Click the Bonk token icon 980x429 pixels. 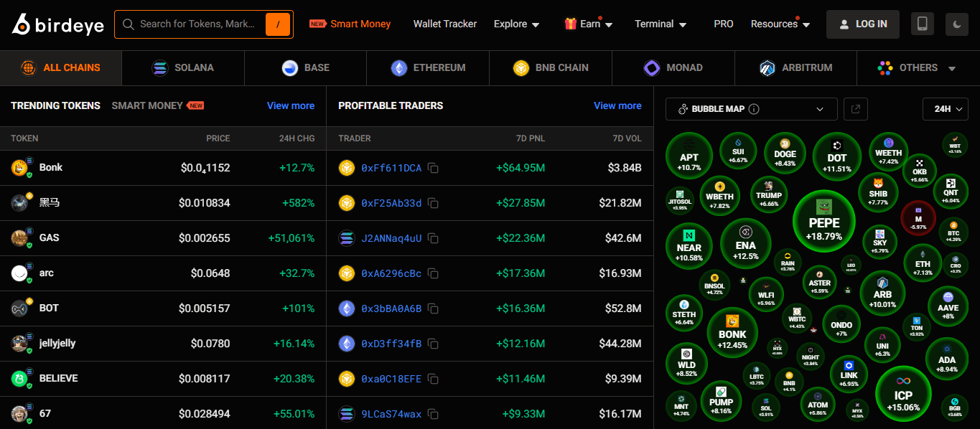19,168
